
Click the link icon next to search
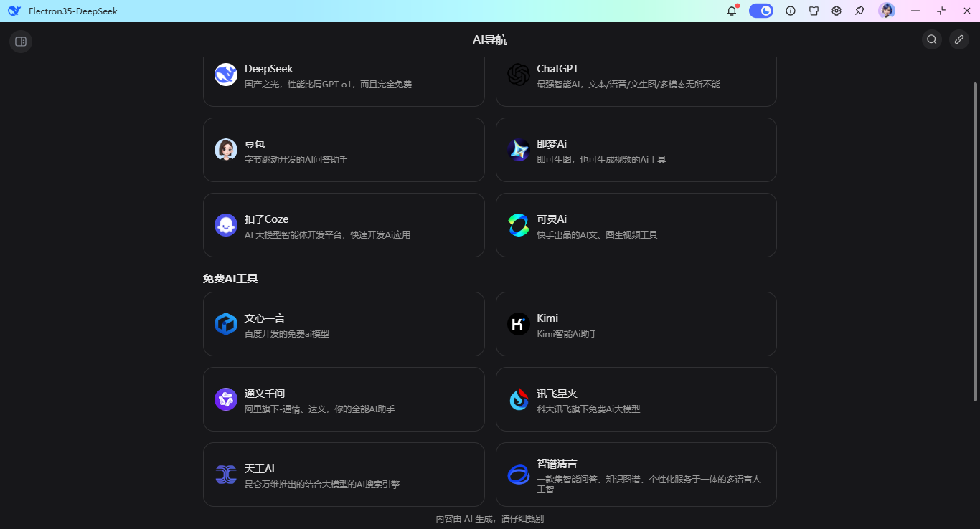pos(959,39)
